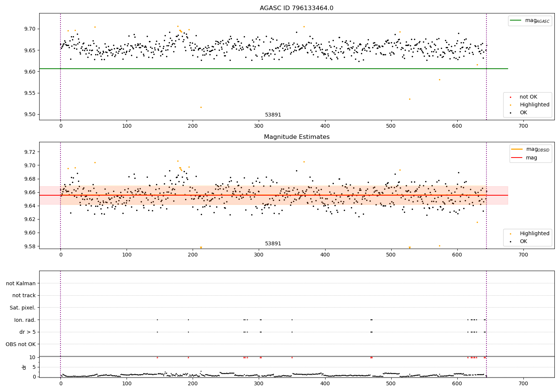Click the "9.50" y-axis tick label
Viewport: 560px width, 392px height.
pos(29,114)
